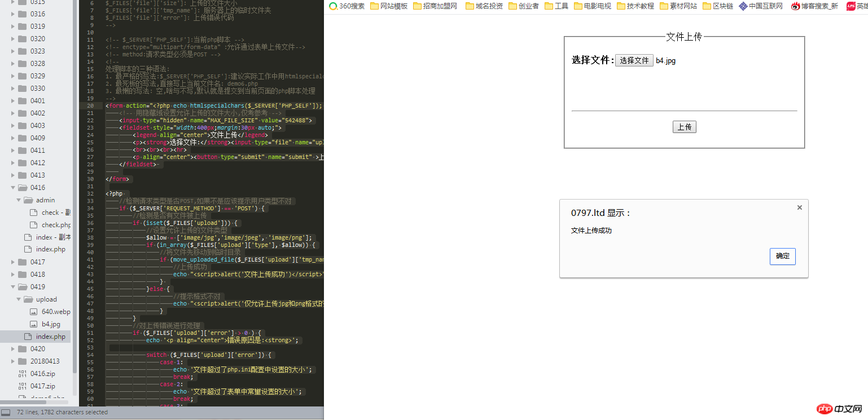
Task: Open index.php under the 0416 folder
Action: point(51,249)
